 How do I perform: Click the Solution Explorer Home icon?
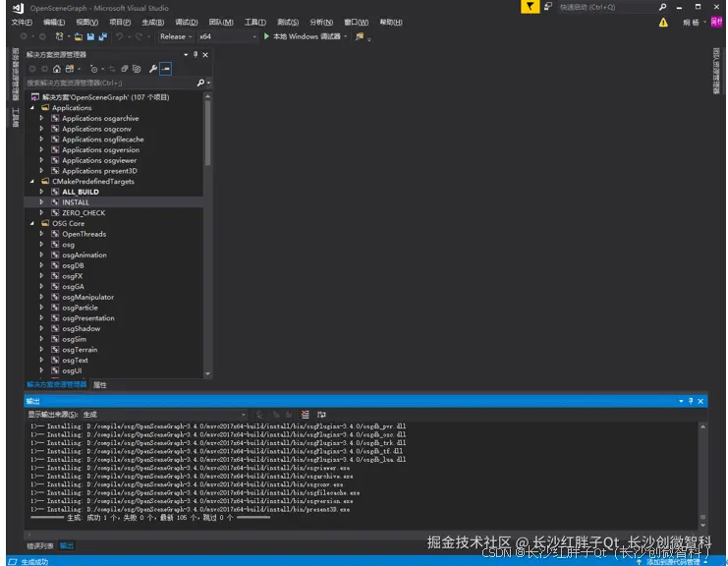(x=57, y=69)
